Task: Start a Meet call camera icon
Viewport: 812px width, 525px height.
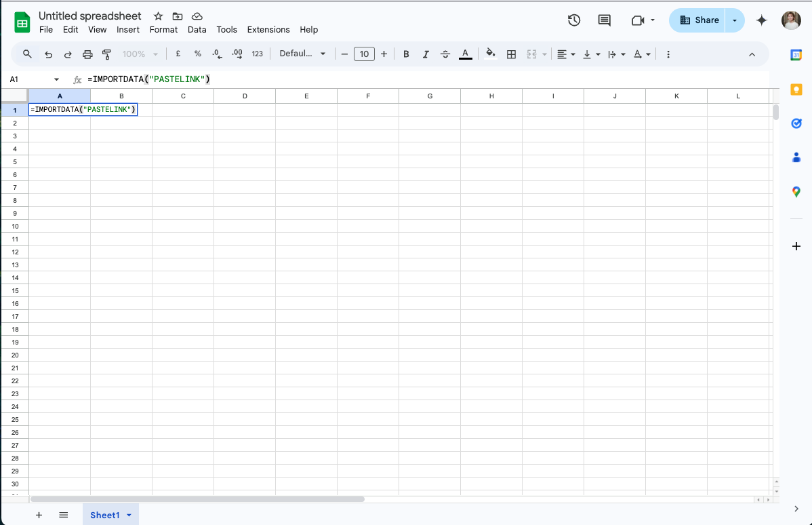Action: (638, 20)
